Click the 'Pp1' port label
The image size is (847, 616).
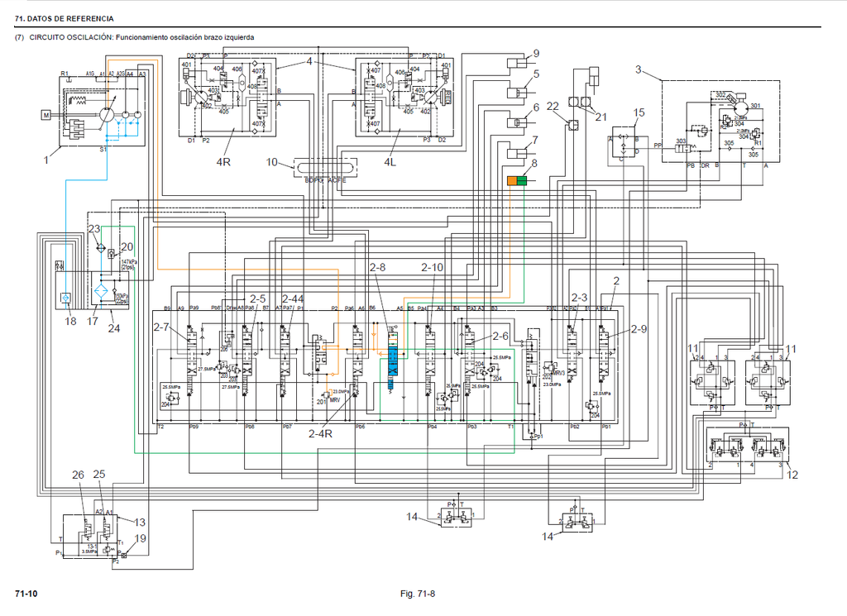pos(538,436)
